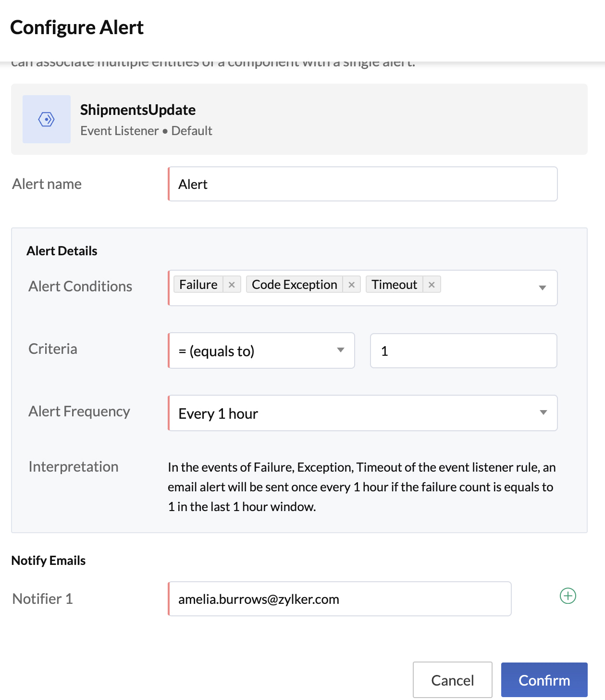Select the Notifier 1 email address field
Viewport: 605px width, 700px height.
point(339,599)
